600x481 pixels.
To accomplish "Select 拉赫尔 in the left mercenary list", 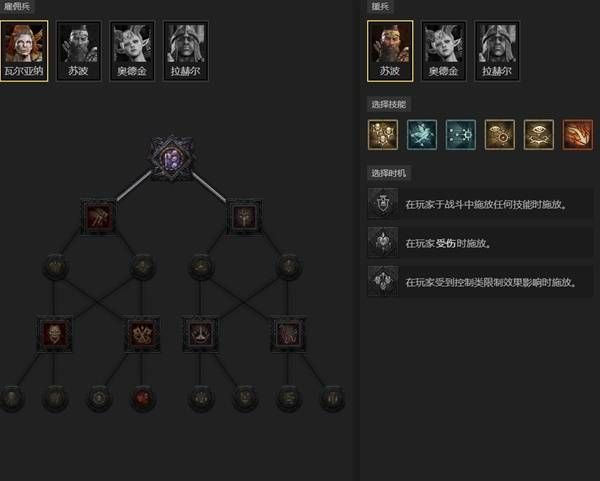I will click(186, 51).
